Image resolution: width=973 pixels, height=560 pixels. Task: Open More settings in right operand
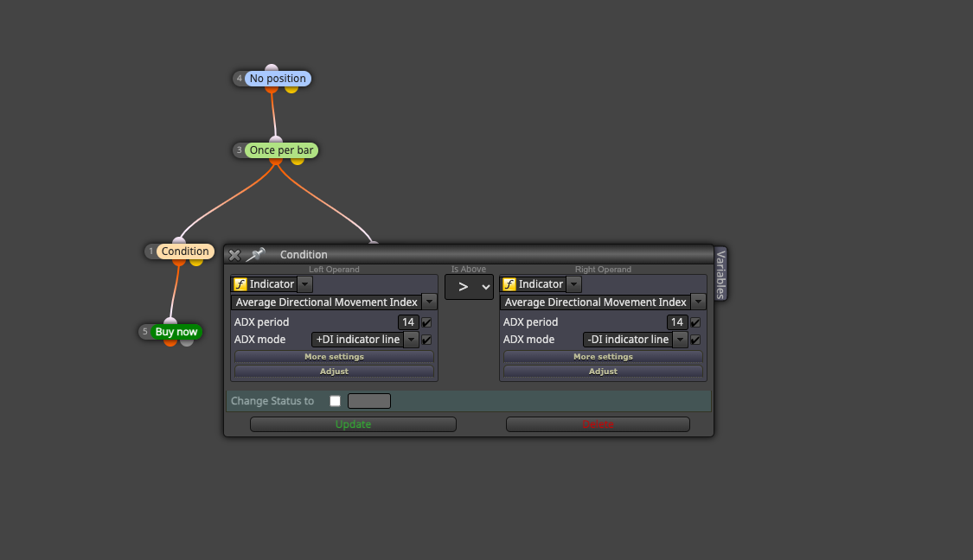coord(603,357)
